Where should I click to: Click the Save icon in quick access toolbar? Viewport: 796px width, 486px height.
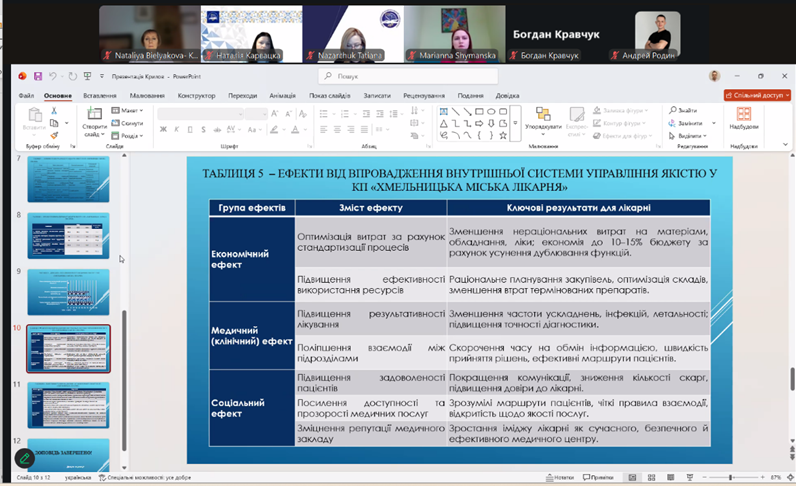[x=37, y=76]
